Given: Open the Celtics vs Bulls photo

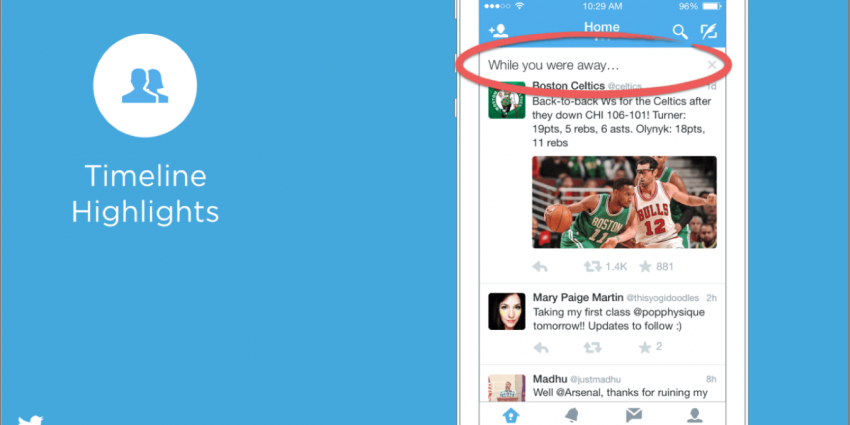Looking at the screenshot, I should click(x=624, y=202).
